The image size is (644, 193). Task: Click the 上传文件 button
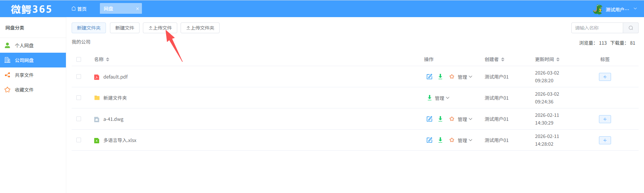pos(160,28)
